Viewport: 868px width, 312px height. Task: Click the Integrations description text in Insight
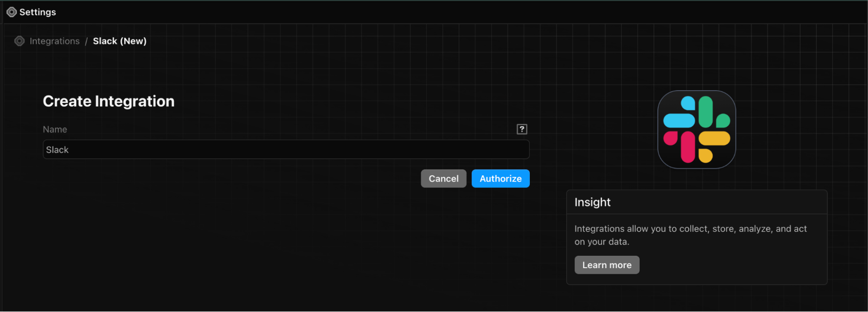pos(690,235)
